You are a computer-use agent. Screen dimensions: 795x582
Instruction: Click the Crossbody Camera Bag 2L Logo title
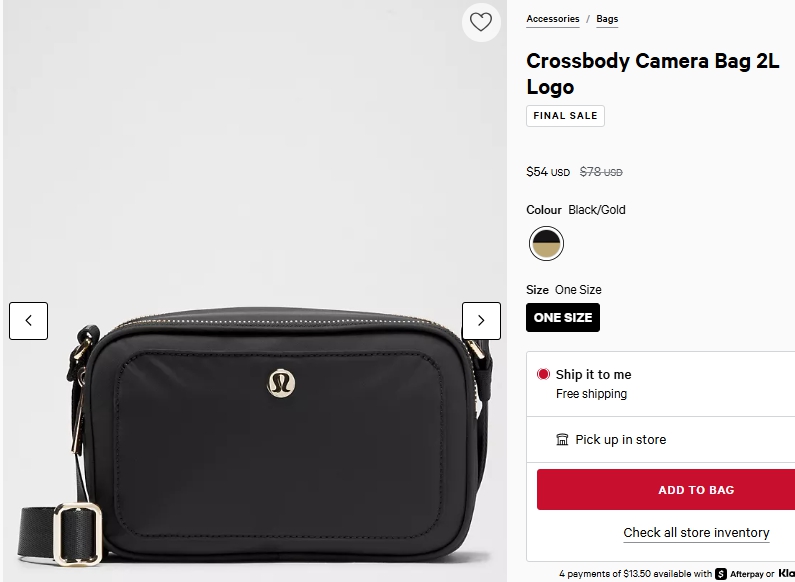652,73
